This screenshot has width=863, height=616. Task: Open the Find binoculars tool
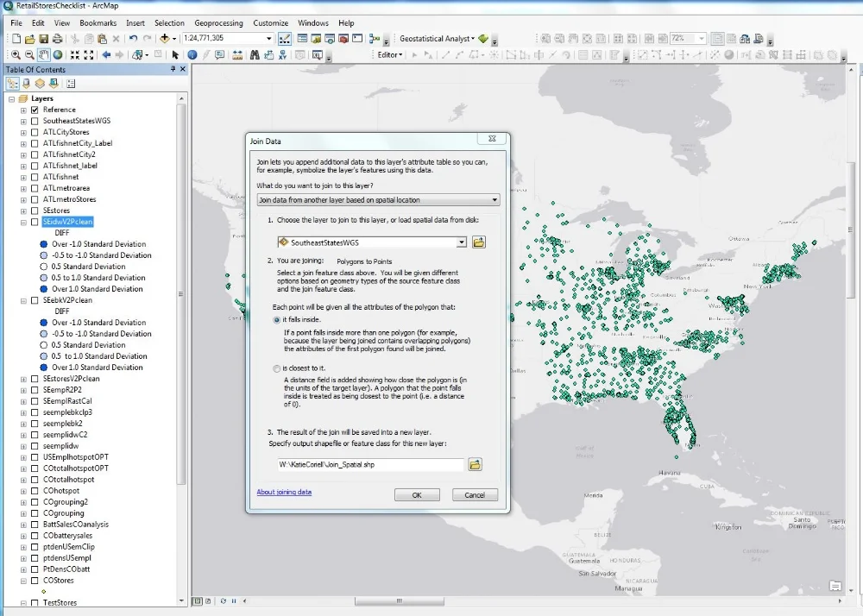(255, 55)
